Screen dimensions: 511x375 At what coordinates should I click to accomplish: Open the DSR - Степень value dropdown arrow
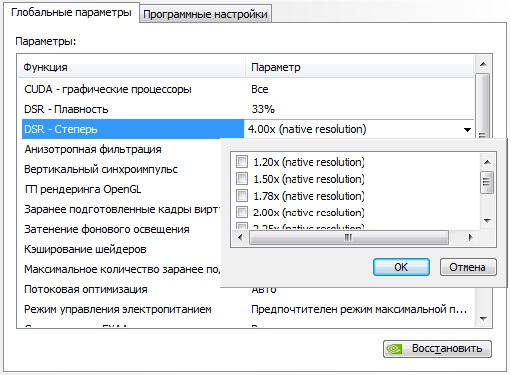click(467, 130)
